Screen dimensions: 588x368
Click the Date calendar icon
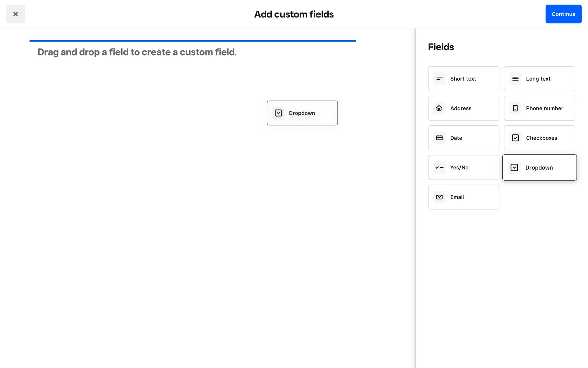coord(439,138)
